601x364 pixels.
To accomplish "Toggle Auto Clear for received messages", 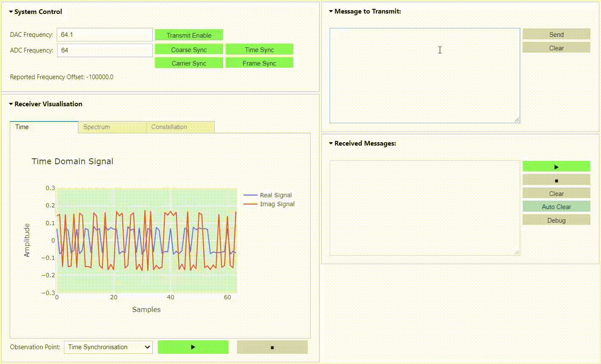I will 556,207.
